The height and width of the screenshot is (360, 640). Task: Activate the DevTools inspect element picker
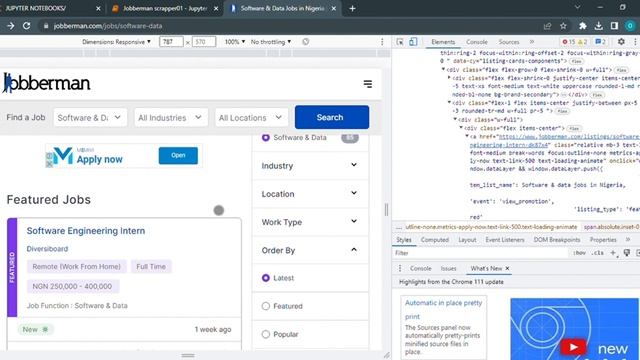tap(400, 42)
